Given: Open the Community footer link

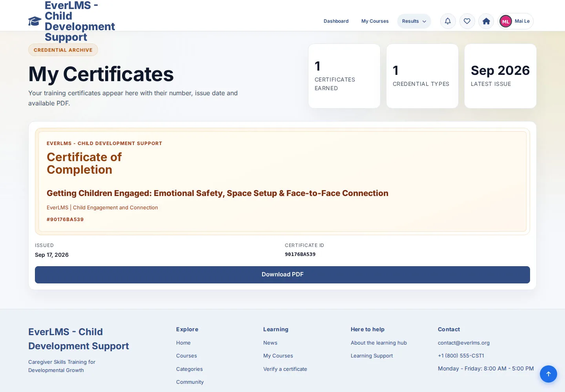Looking at the screenshot, I should pos(190,382).
